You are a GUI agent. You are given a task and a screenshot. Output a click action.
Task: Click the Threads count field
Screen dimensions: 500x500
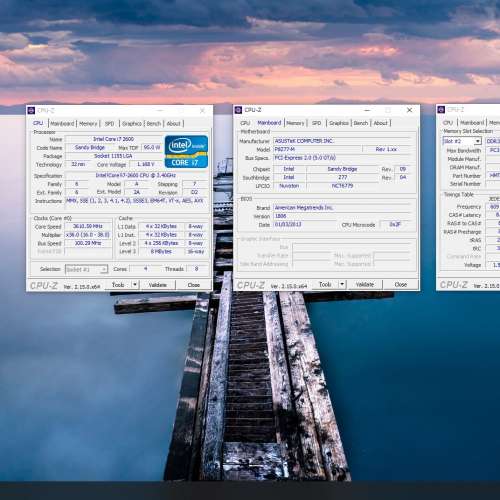197,269
